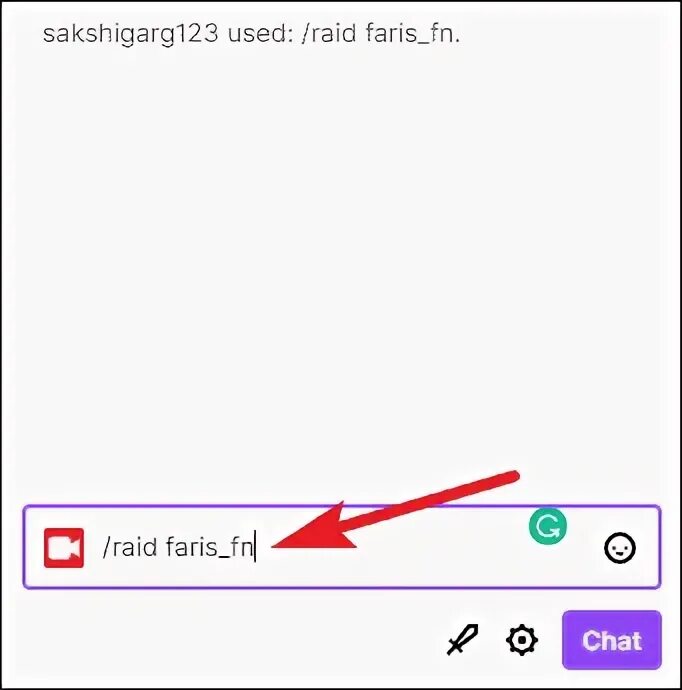Open chat settings gear icon
Screen dimensions: 682x690
[x=522, y=639]
